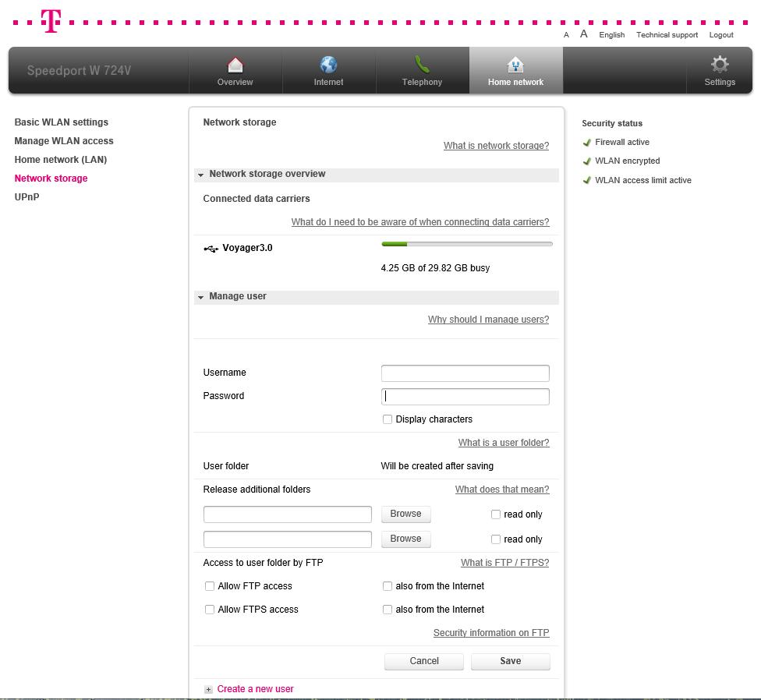Click the Save button
761x700 pixels.
coord(510,661)
